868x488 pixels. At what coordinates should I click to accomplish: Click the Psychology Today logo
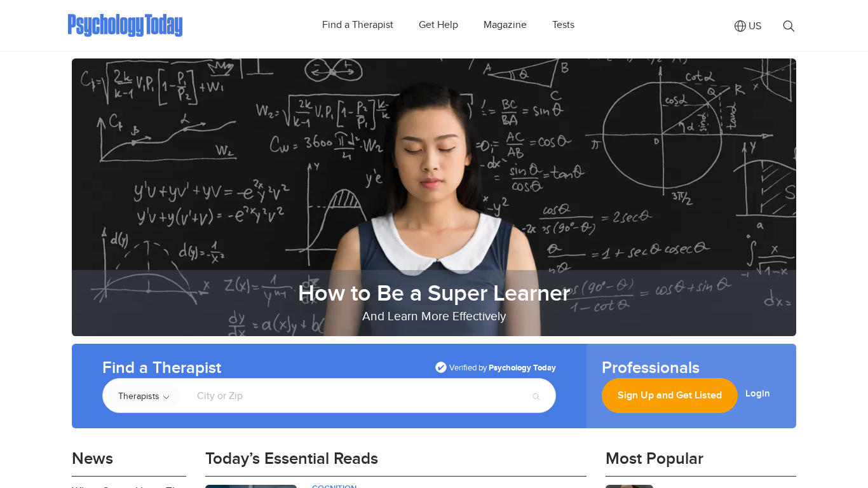pyautogui.click(x=125, y=25)
